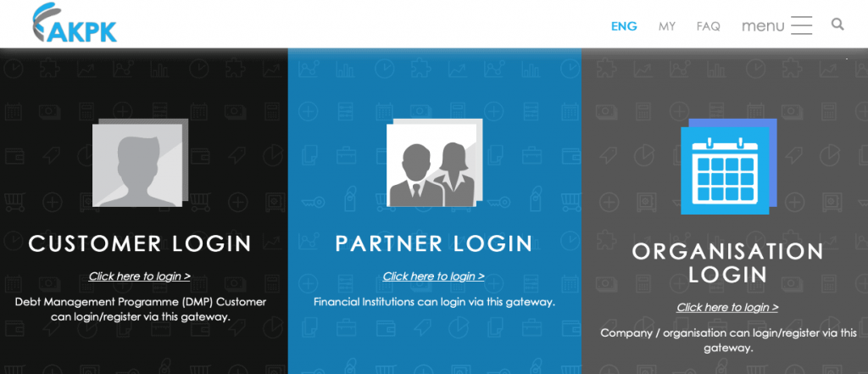Viewport: 868px width, 374px height.
Task: Click the customer 'Click here to login' link
Action: (140, 276)
